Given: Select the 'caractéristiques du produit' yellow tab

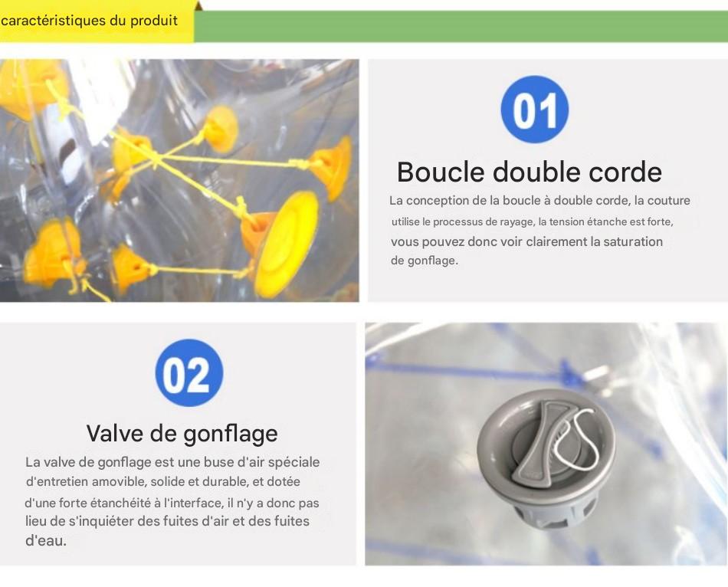Looking at the screenshot, I should [x=97, y=21].
